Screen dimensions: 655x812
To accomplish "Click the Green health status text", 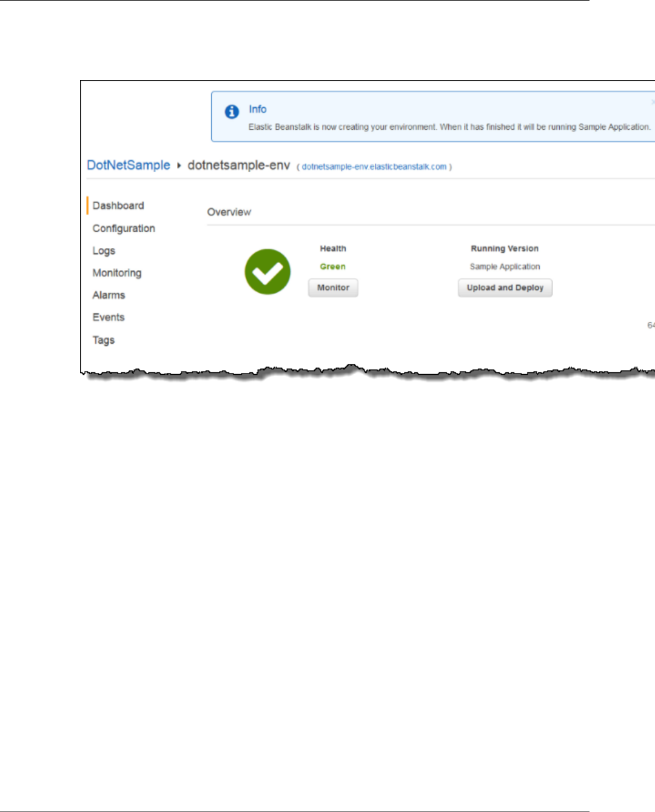I will tap(333, 267).
